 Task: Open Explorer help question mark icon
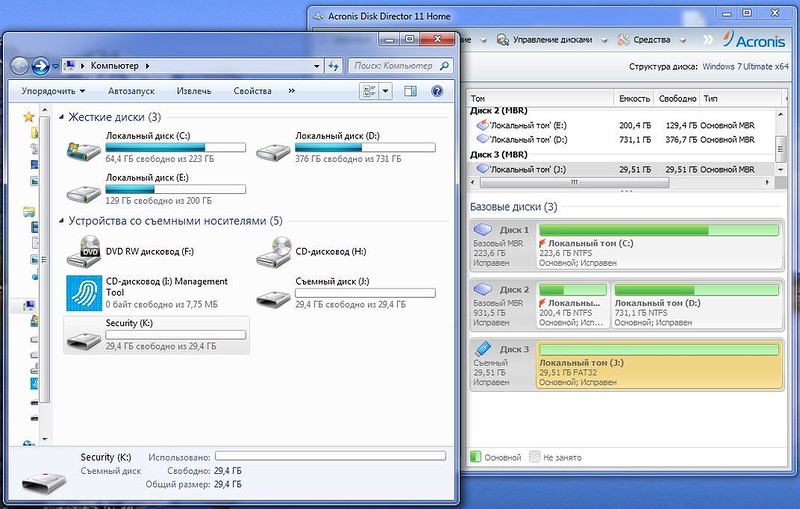pyautogui.click(x=437, y=91)
